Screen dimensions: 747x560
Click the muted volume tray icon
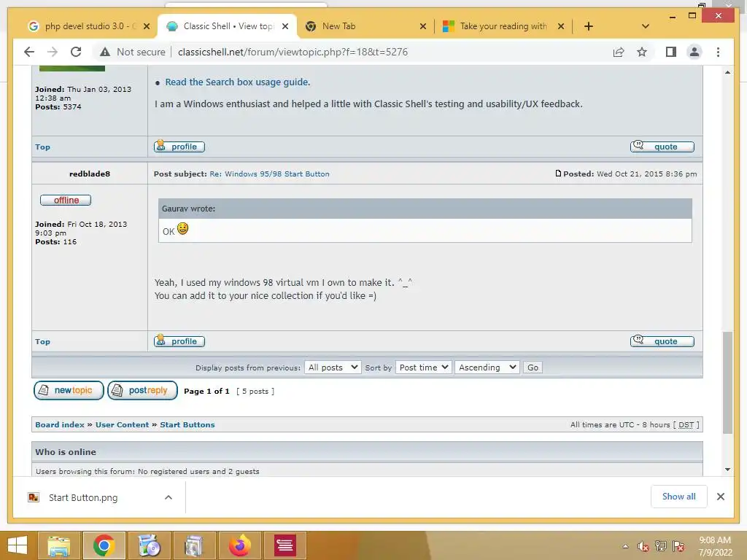(x=643, y=546)
